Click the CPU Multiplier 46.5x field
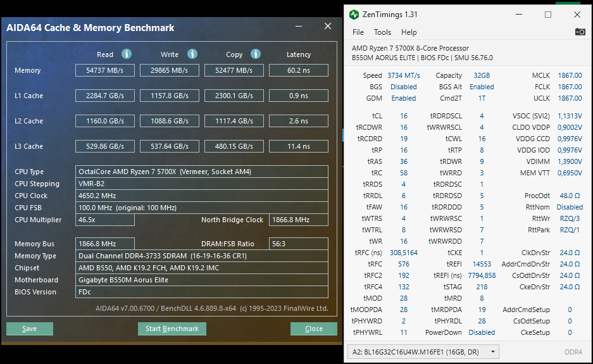This screenshot has height=364, width=593. [105, 220]
